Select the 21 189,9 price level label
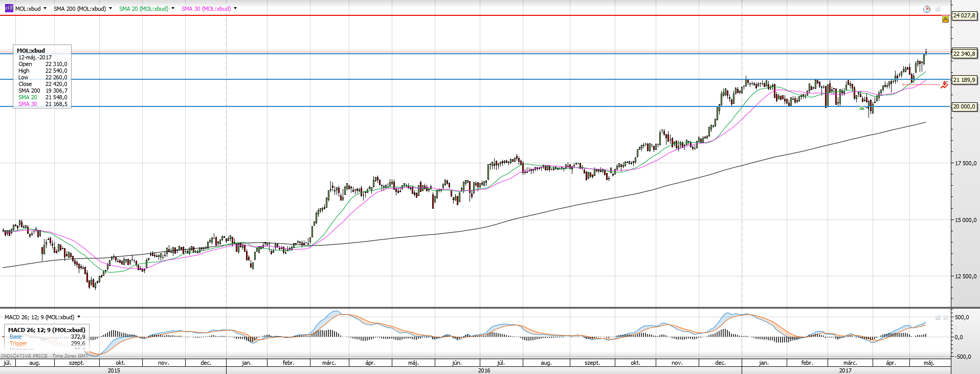 [x=965, y=80]
